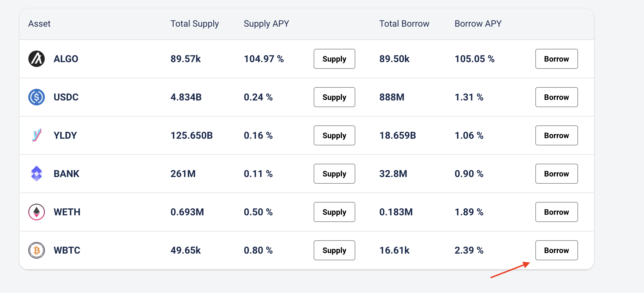Choose Supply for WETH

[x=334, y=212]
